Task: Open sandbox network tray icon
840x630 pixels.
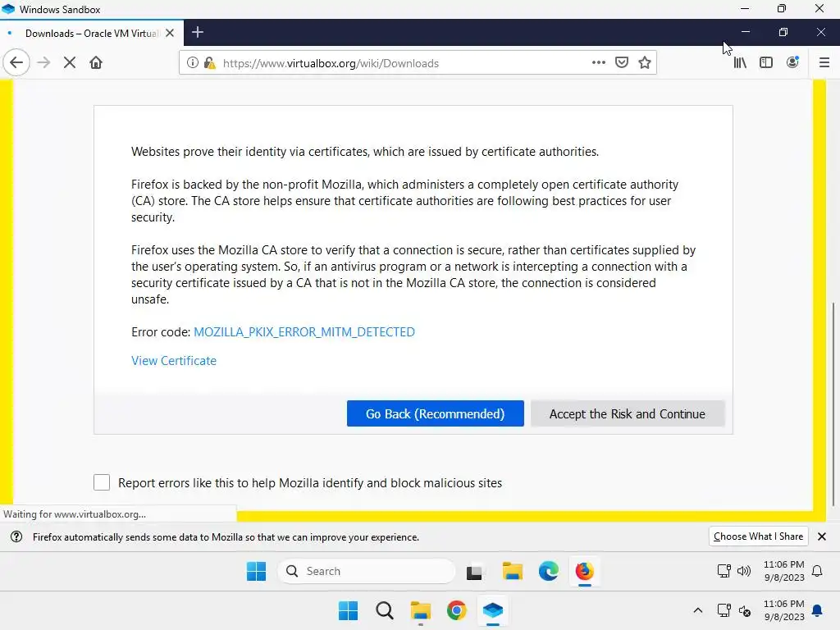Action: click(724, 571)
